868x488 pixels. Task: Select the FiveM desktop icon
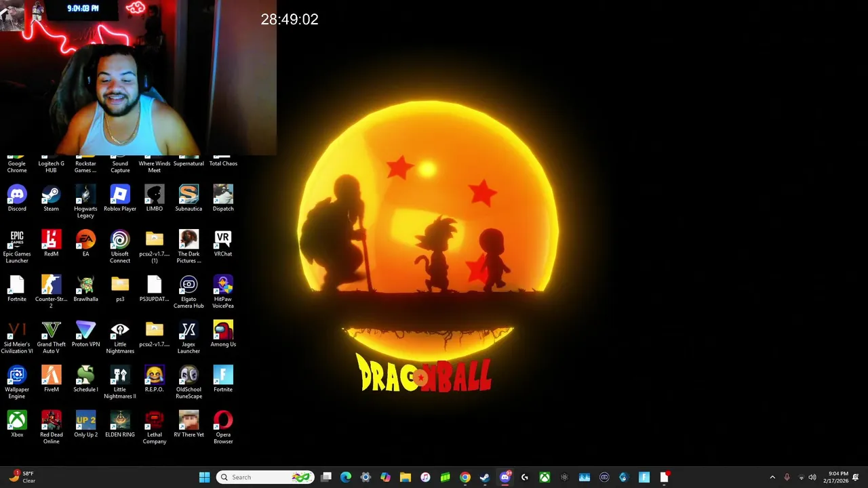pyautogui.click(x=51, y=380)
